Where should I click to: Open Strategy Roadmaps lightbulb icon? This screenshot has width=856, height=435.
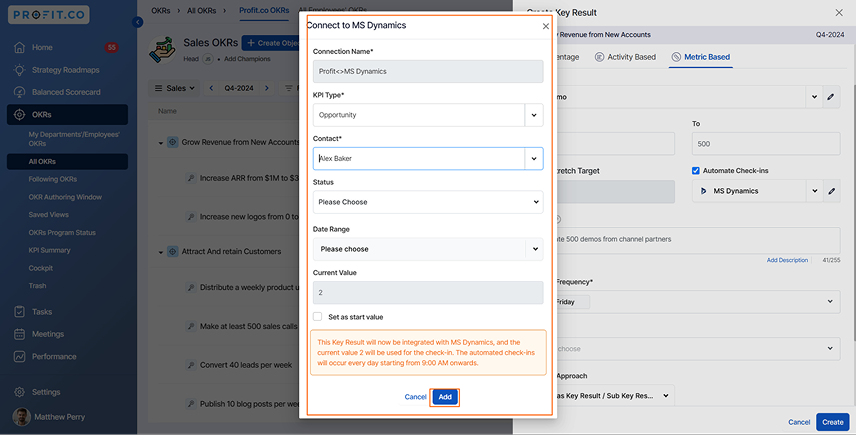[20, 70]
